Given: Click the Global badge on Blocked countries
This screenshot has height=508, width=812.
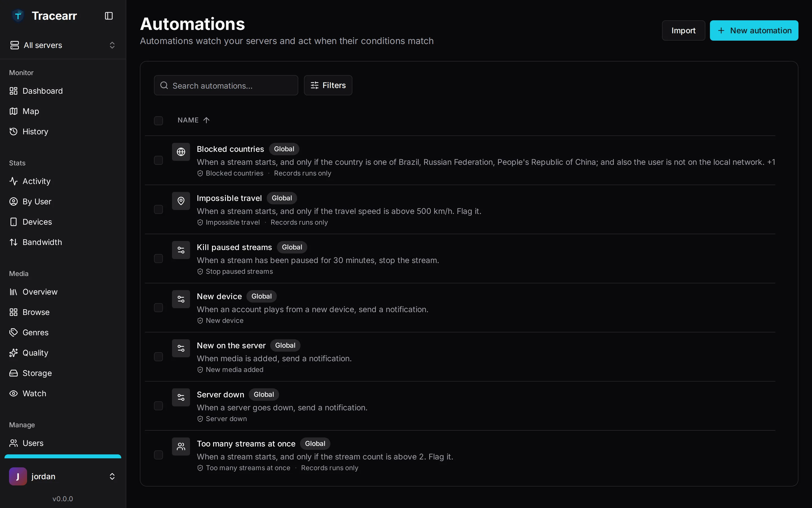Looking at the screenshot, I should pos(284,149).
